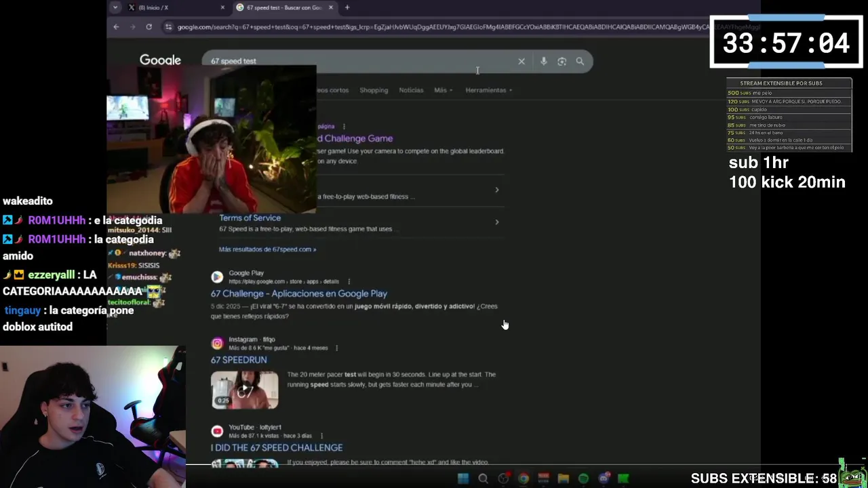
Task: Open Google Lens image search
Action: (x=561, y=62)
